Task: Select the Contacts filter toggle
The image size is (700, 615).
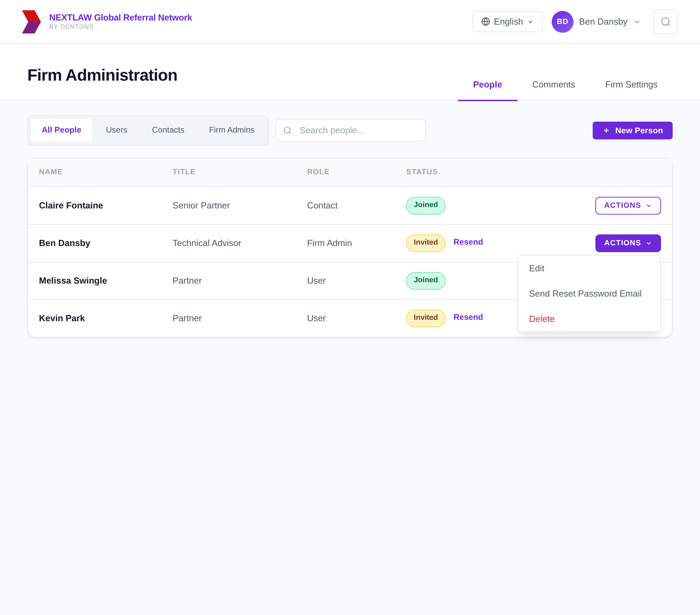Action: 168,130
